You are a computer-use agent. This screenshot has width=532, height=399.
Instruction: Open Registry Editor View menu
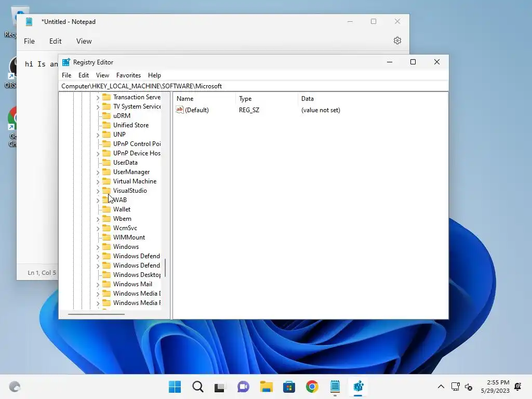(102, 75)
